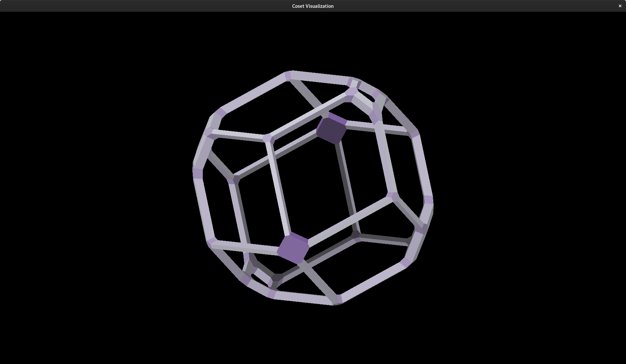Click the front face's top corner vertex
626x364 pixels.
coord(351,92)
